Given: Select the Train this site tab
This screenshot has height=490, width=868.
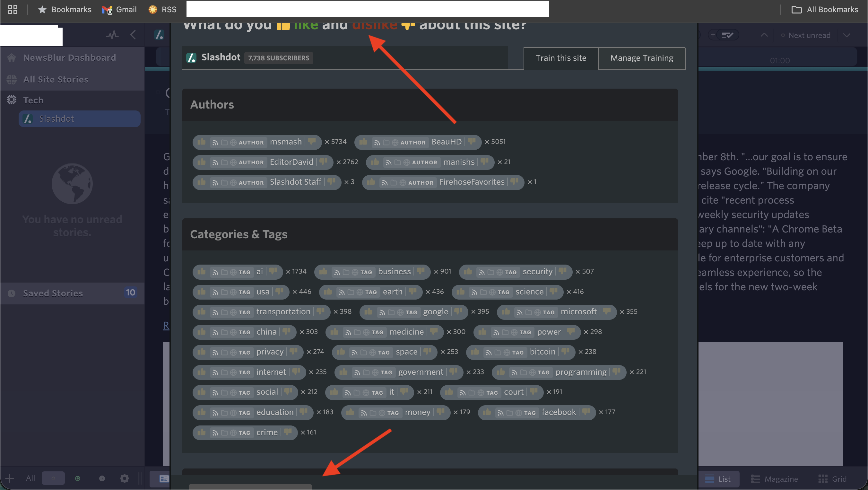Looking at the screenshot, I should coord(561,58).
